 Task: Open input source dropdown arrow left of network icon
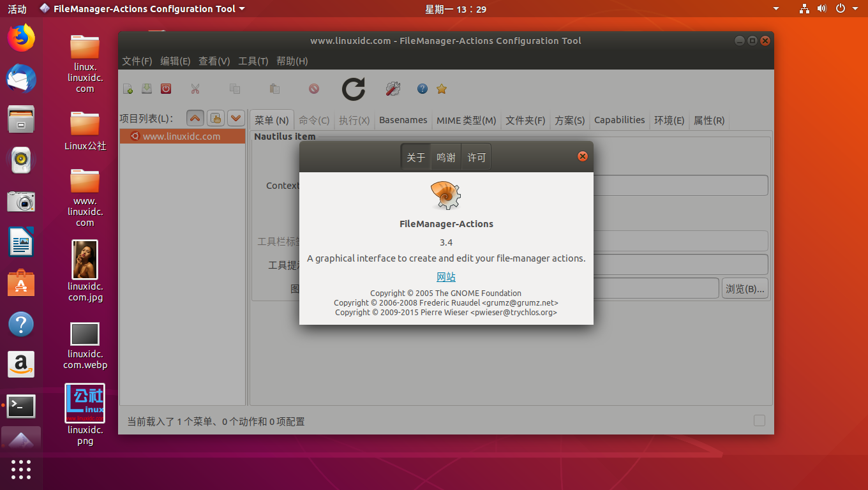coord(776,9)
